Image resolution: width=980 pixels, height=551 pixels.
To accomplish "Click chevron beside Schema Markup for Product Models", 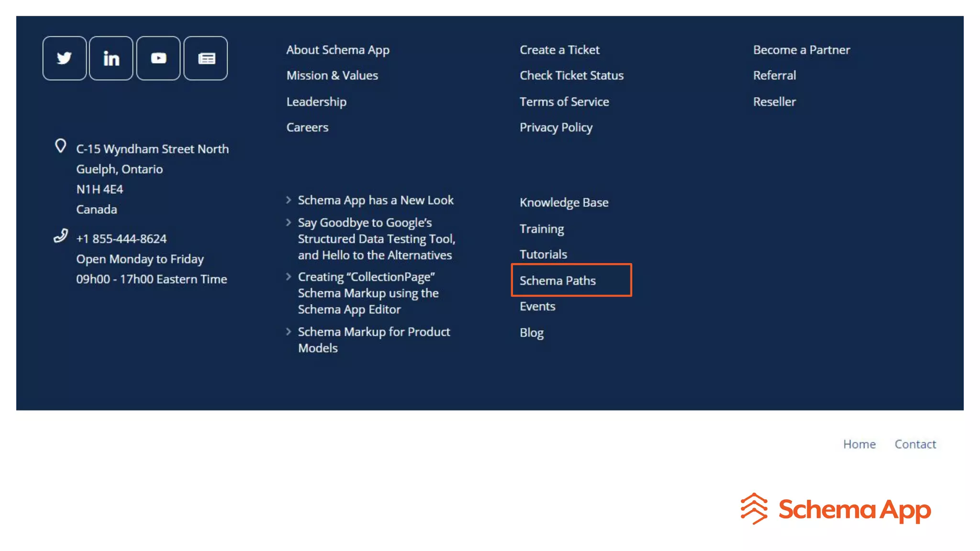I will 289,331.
